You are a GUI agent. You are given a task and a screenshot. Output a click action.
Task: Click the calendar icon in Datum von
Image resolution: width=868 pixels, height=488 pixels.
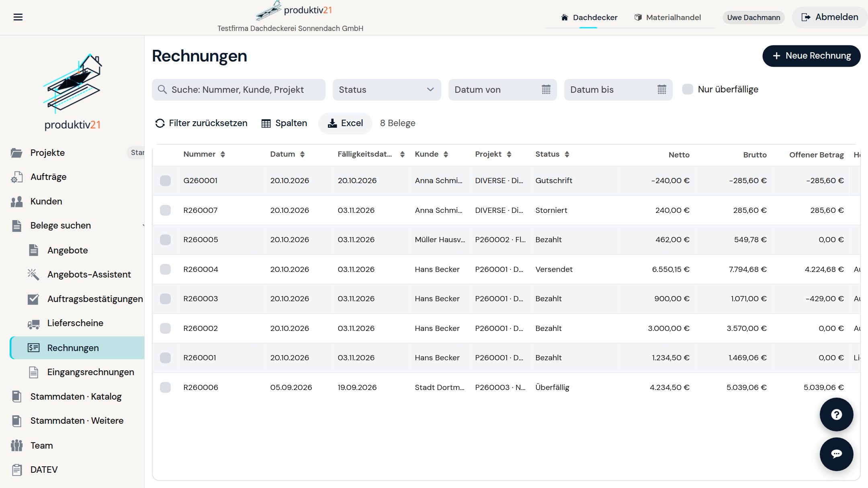[x=546, y=90]
